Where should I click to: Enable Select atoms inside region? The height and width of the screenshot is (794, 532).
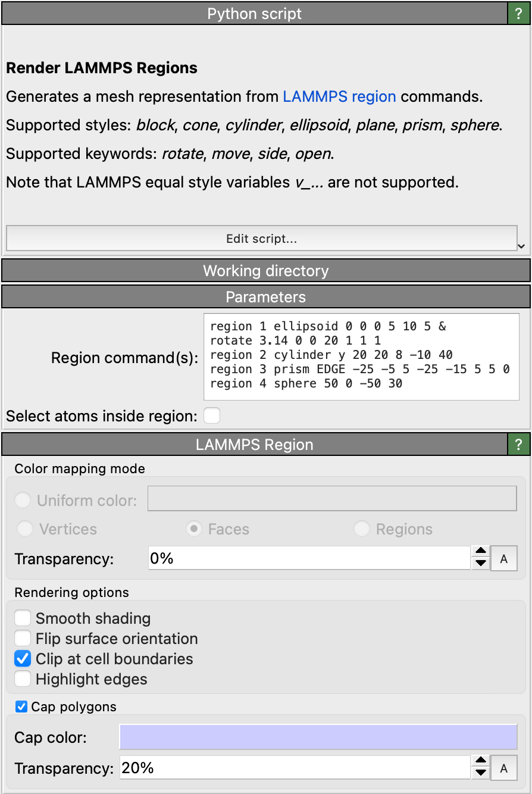212,415
